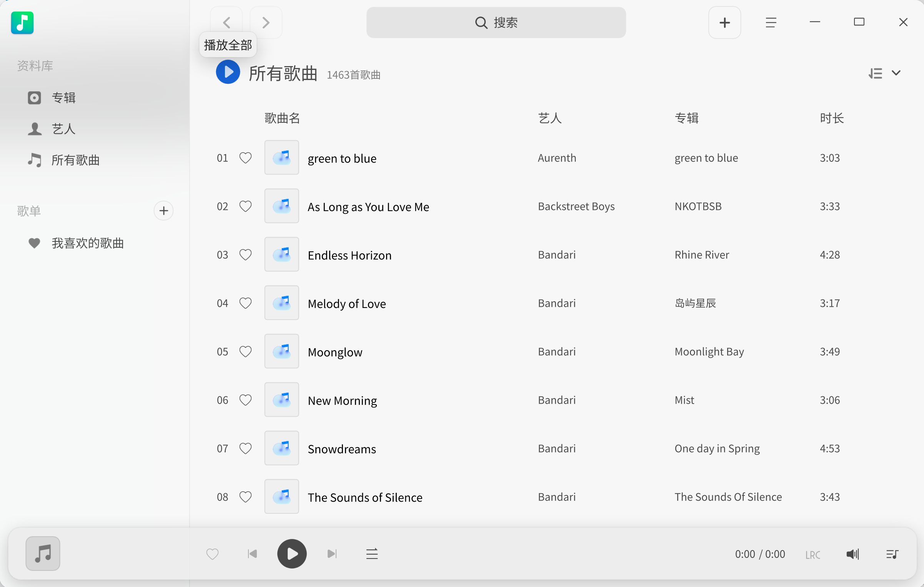Change the playback mode icon
924x587 pixels.
372,554
